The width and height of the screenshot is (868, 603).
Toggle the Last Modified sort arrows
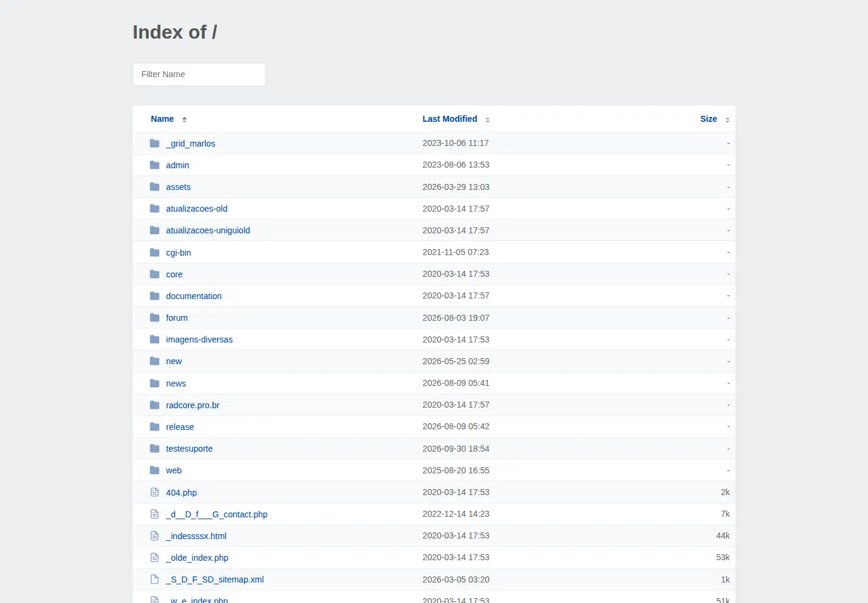point(488,119)
